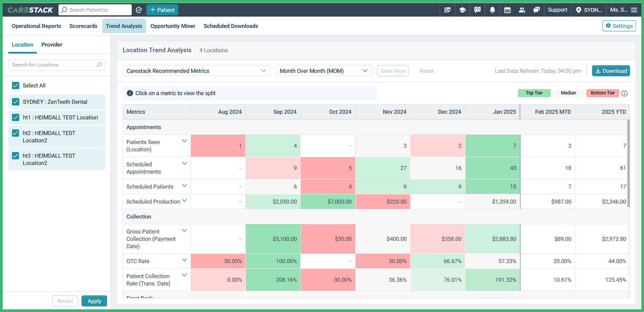Viewport: 644px width, 312px height.
Task: Open the chat messages icon
Action: pyautogui.click(x=537, y=10)
